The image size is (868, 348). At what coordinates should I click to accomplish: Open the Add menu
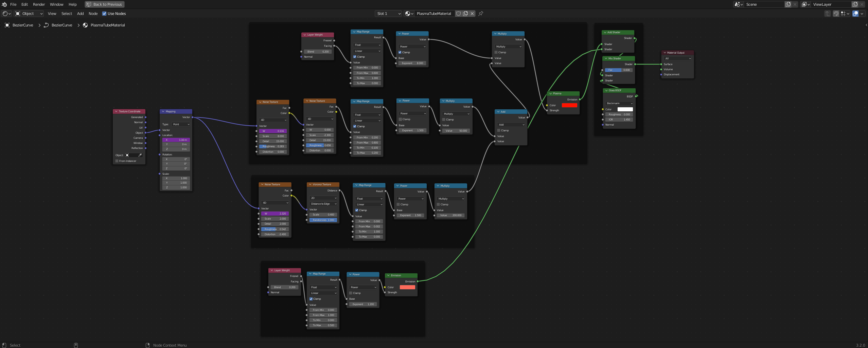click(x=80, y=14)
